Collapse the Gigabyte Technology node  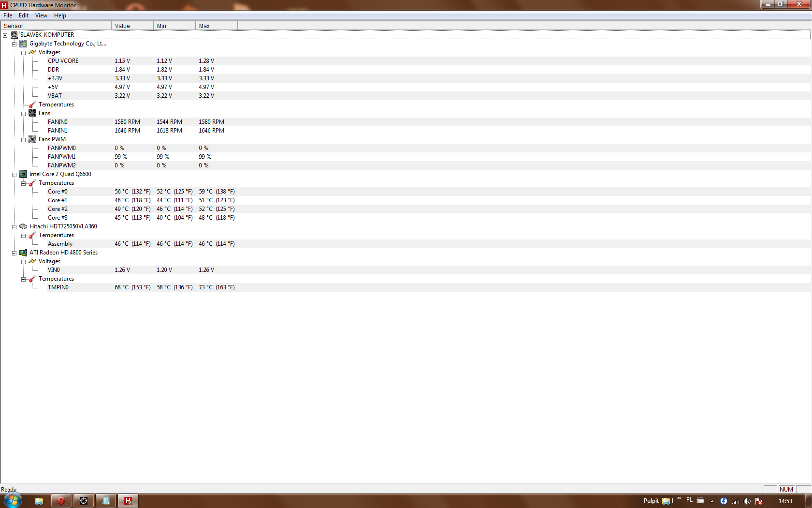pyautogui.click(x=14, y=44)
